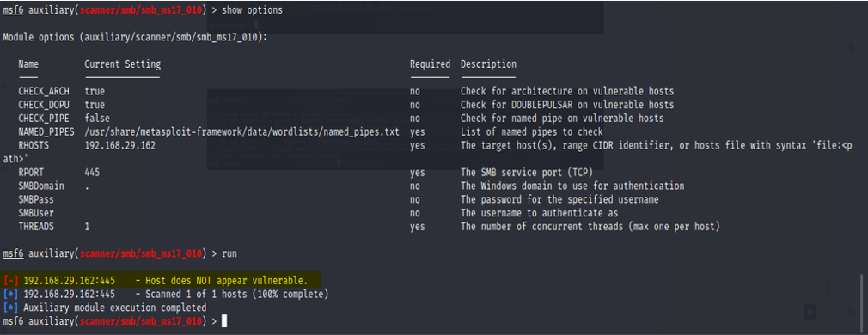This screenshot has height=335, width=868.
Task: Click the SMBUser option name
Action: click(36, 213)
